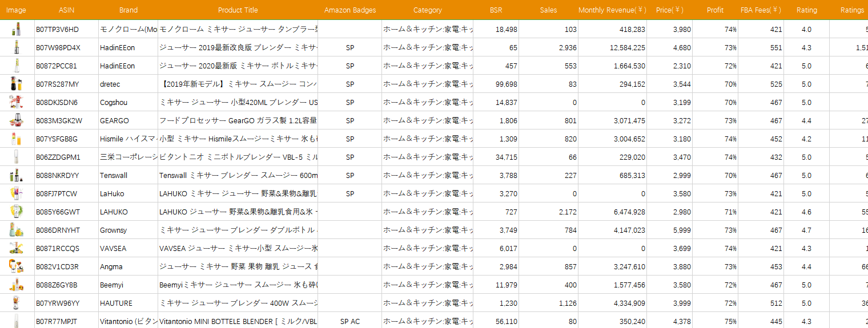
Task: Open product image in the B0872PCC81 row
Action: pyautogui.click(x=15, y=66)
